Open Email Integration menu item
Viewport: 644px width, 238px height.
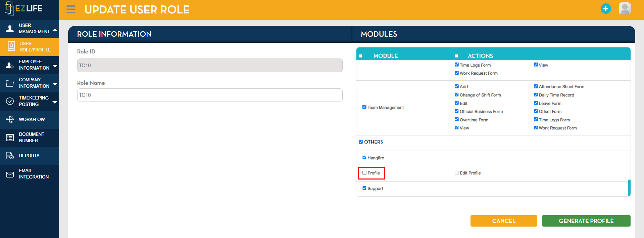tap(30, 174)
